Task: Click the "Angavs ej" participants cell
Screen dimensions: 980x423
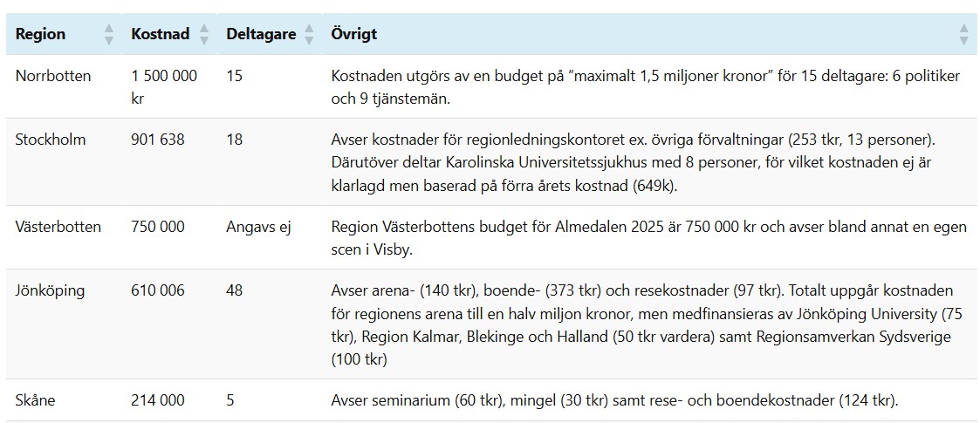Action: coord(258,227)
